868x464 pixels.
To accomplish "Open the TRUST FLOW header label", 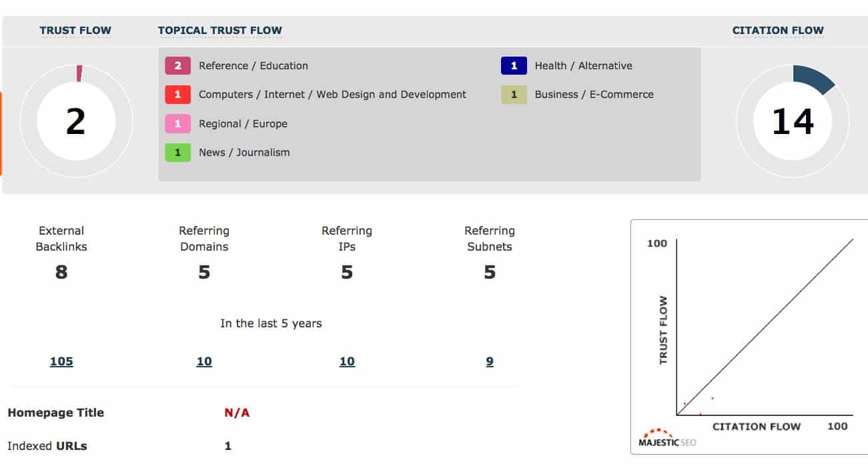I will (x=75, y=30).
